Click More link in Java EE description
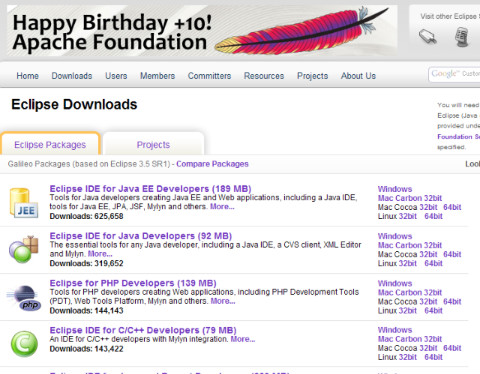This screenshot has height=374, width=480. pos(222,207)
